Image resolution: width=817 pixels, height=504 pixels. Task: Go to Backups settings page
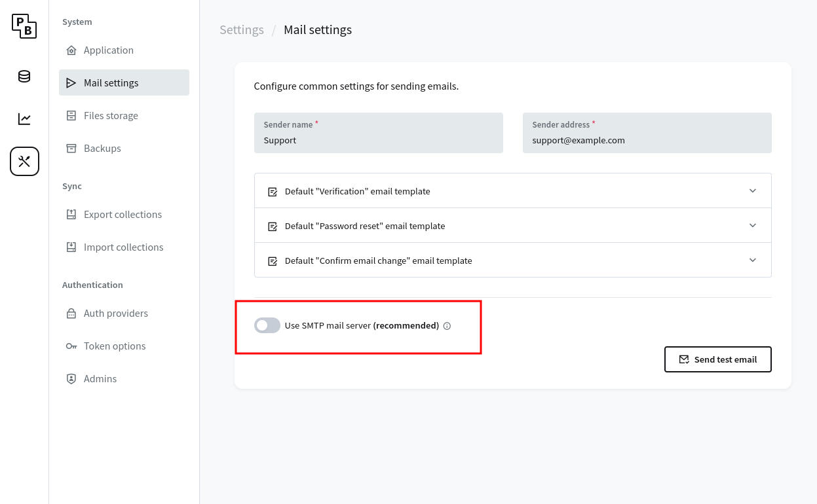tap(102, 149)
